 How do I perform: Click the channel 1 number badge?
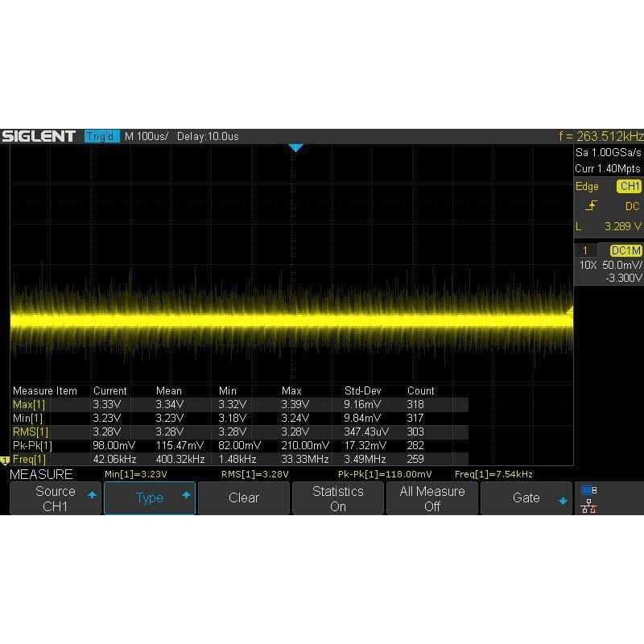[x=585, y=251]
